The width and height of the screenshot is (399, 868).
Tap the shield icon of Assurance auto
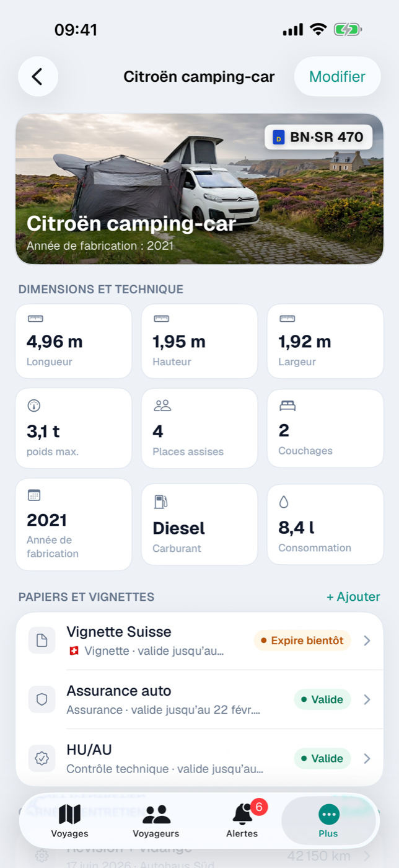point(42,699)
